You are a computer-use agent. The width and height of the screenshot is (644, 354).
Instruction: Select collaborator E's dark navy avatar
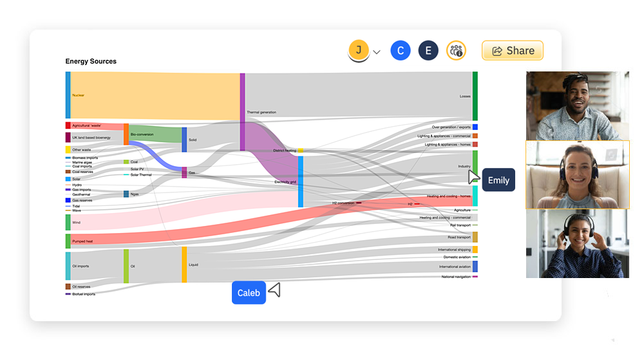pyautogui.click(x=428, y=50)
